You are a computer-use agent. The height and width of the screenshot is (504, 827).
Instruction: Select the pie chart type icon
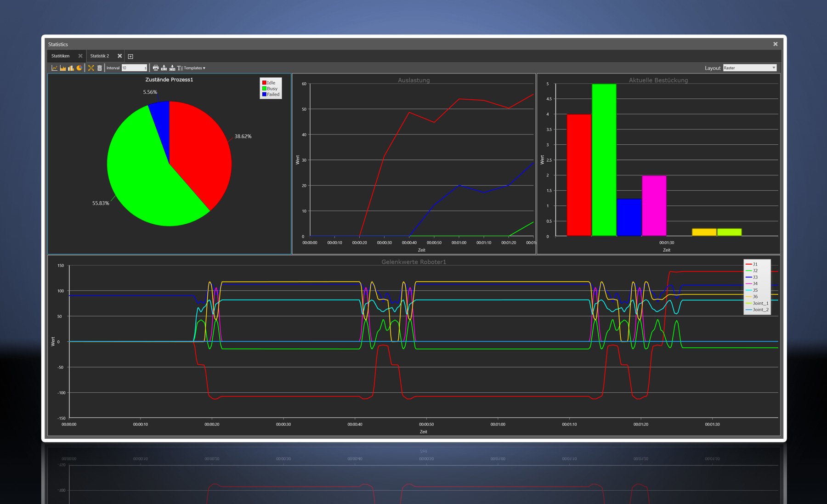pyautogui.click(x=79, y=68)
